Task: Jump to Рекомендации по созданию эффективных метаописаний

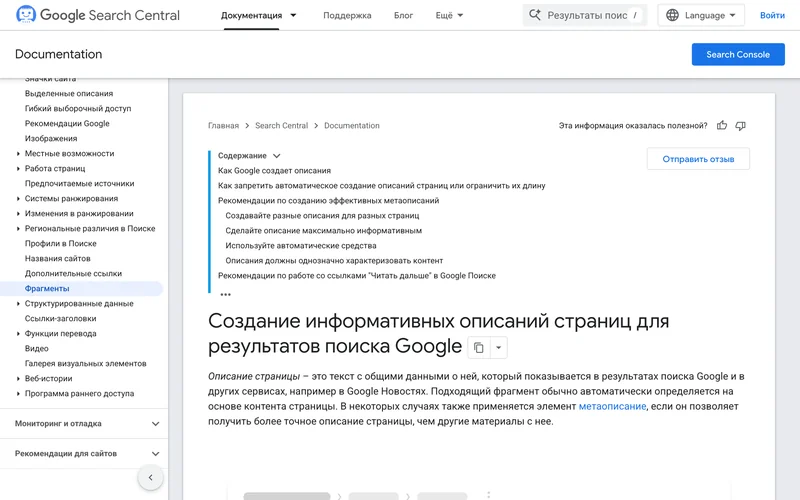Action: pos(329,201)
